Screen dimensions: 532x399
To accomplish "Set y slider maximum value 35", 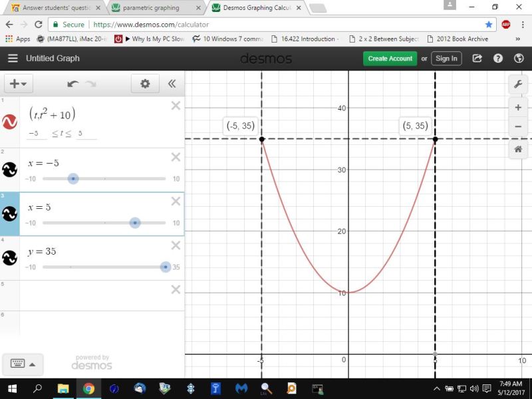I will click(x=176, y=267).
